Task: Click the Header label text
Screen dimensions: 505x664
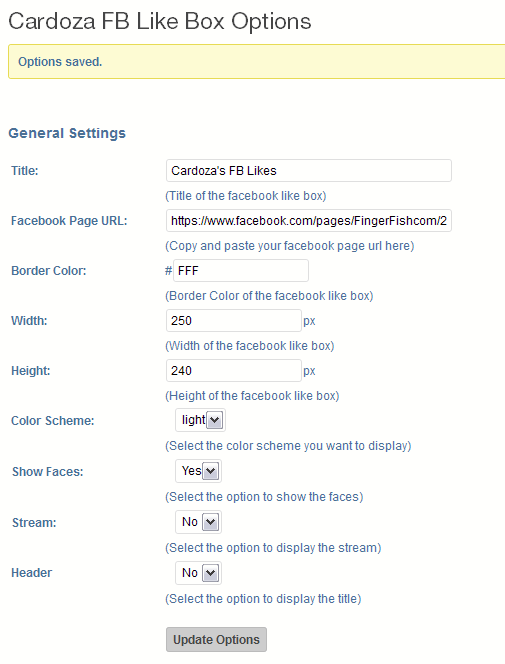Action: (x=31, y=573)
